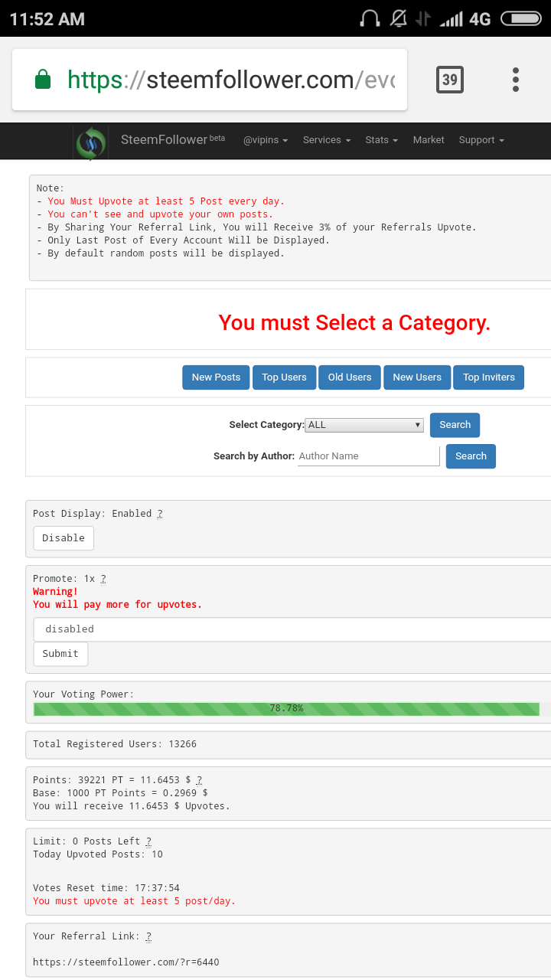The image size is (551, 980).
Task: Click the Base: 1000 PT Points line
Action: click(x=120, y=793)
